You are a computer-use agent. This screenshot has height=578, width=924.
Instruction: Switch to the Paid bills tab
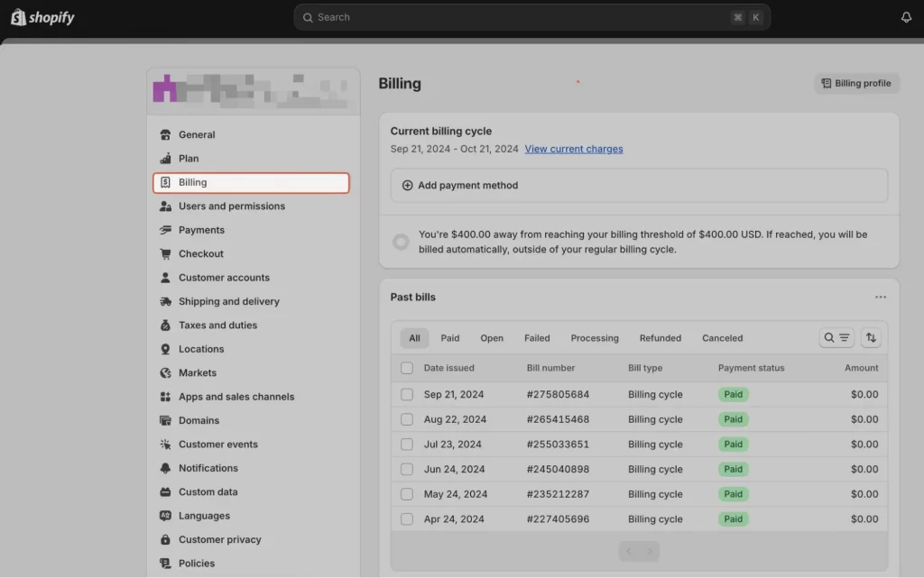coord(449,337)
